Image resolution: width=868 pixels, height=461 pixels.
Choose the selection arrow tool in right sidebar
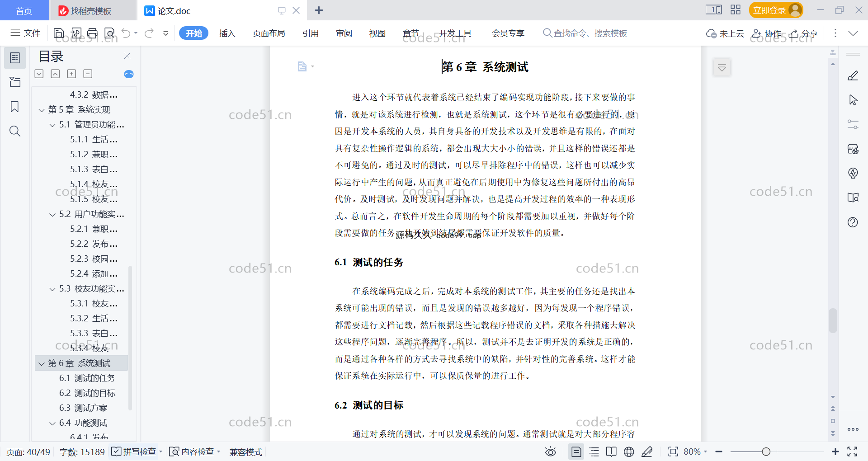pos(853,100)
